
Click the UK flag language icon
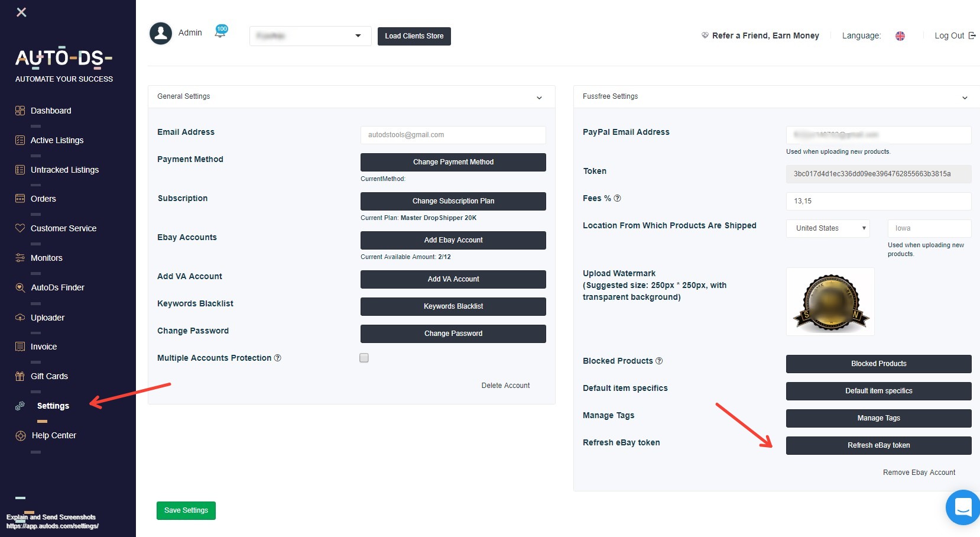click(900, 36)
